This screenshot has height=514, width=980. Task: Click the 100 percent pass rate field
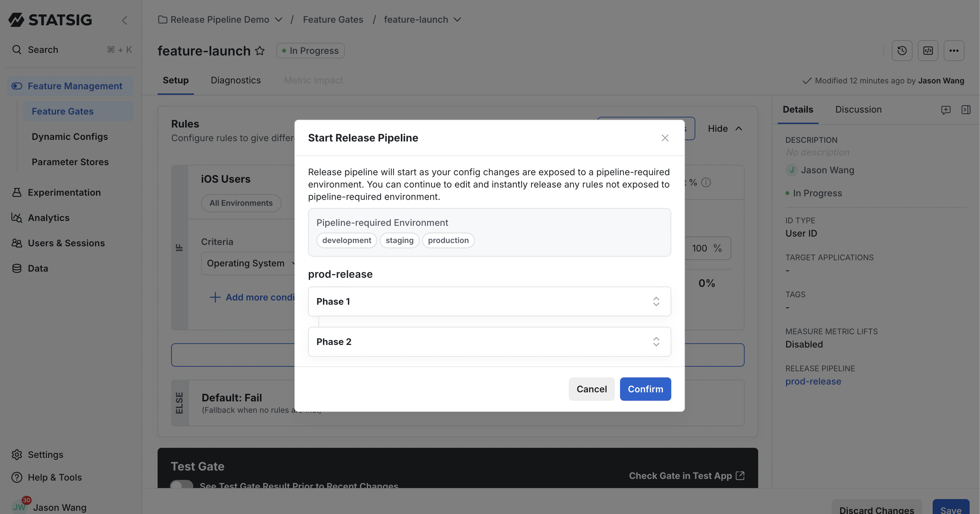[x=707, y=248]
